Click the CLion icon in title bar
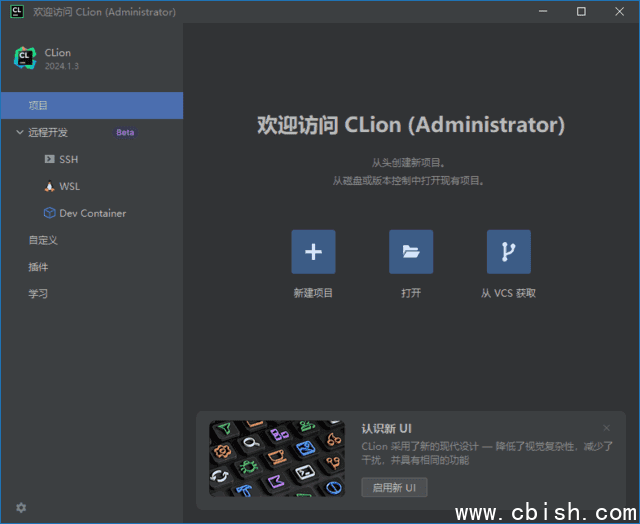The width and height of the screenshot is (640, 524). pos(16,11)
